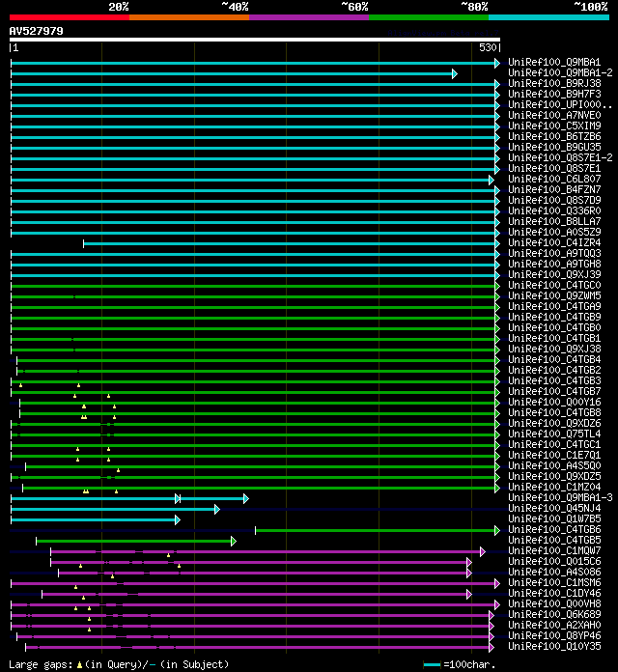Click the UniRef100_A4S5Q0 text
Screen dimensions: 618x672
554,465
